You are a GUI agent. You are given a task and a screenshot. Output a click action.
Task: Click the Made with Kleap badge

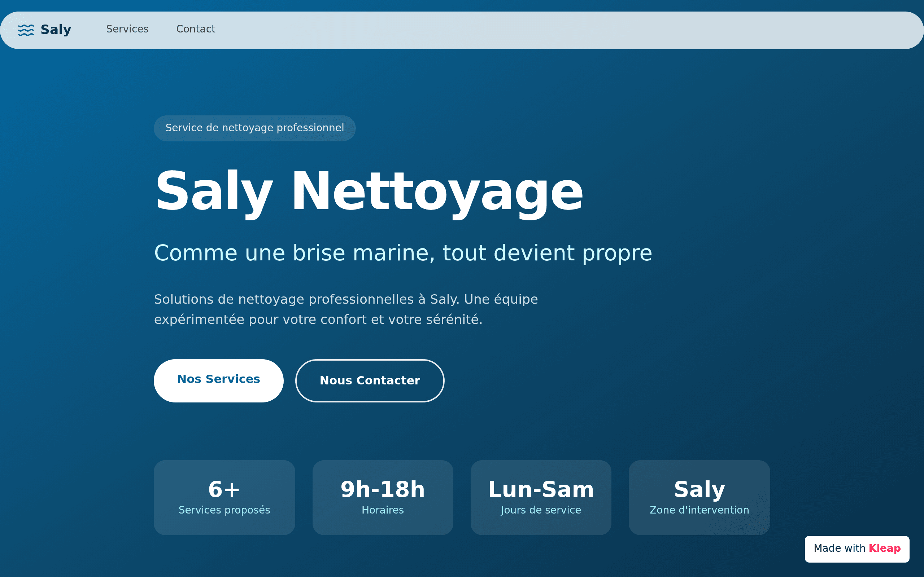857,549
